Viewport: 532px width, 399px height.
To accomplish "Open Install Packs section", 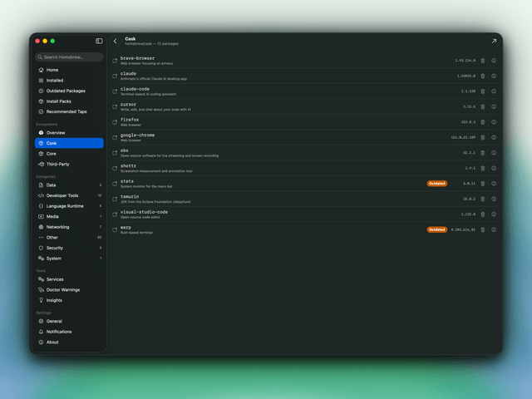I will pos(69,101).
